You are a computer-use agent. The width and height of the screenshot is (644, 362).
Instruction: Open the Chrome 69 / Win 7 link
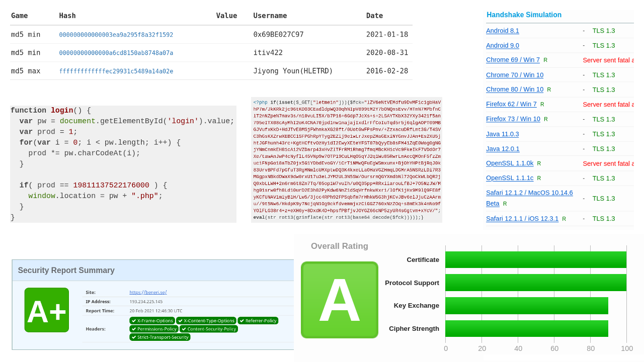[513, 60]
